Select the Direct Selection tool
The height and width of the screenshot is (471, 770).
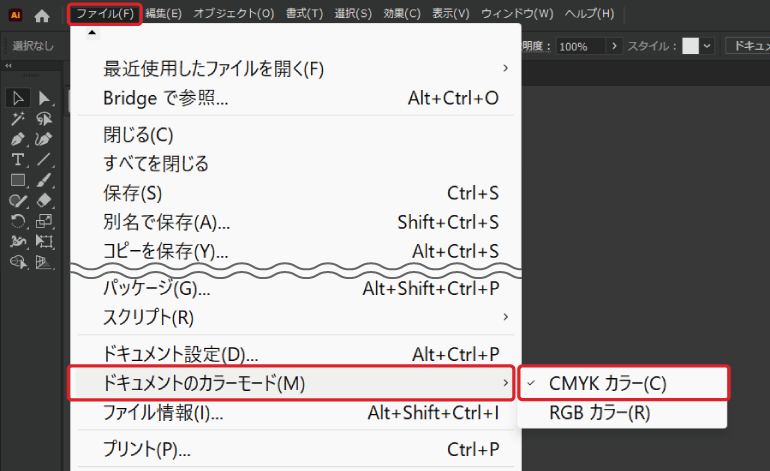[44, 98]
